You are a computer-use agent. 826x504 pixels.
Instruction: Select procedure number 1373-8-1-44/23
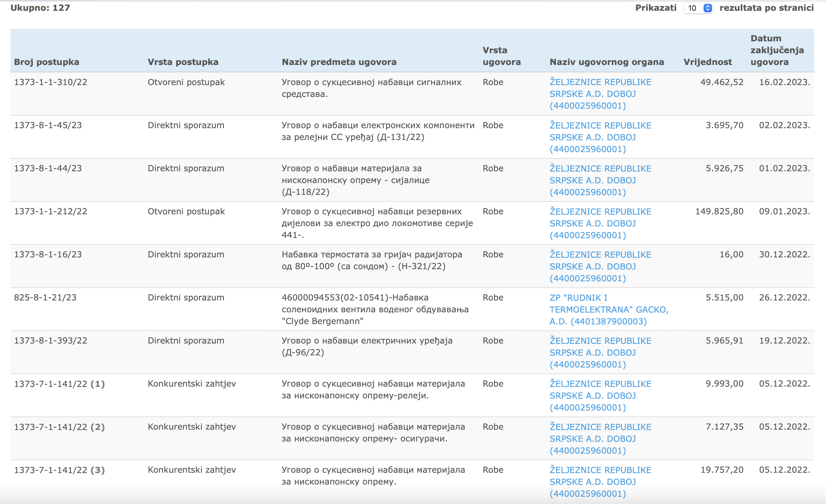point(48,168)
